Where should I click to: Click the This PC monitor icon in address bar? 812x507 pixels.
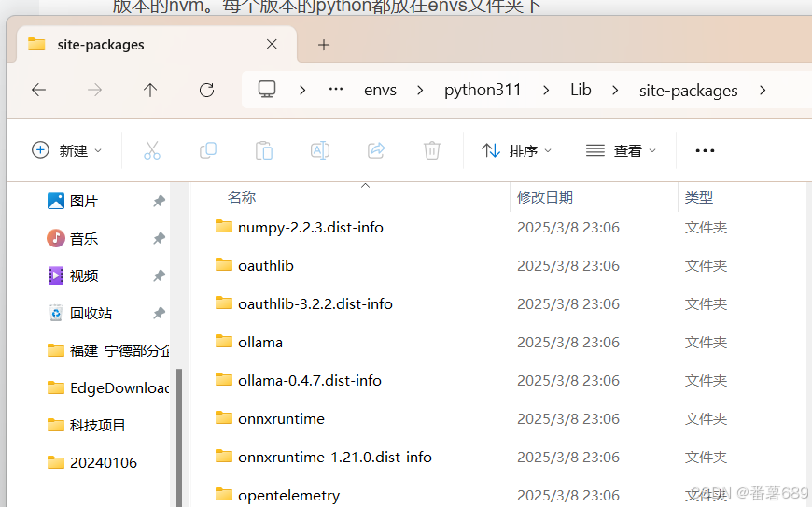pyautogui.click(x=267, y=90)
